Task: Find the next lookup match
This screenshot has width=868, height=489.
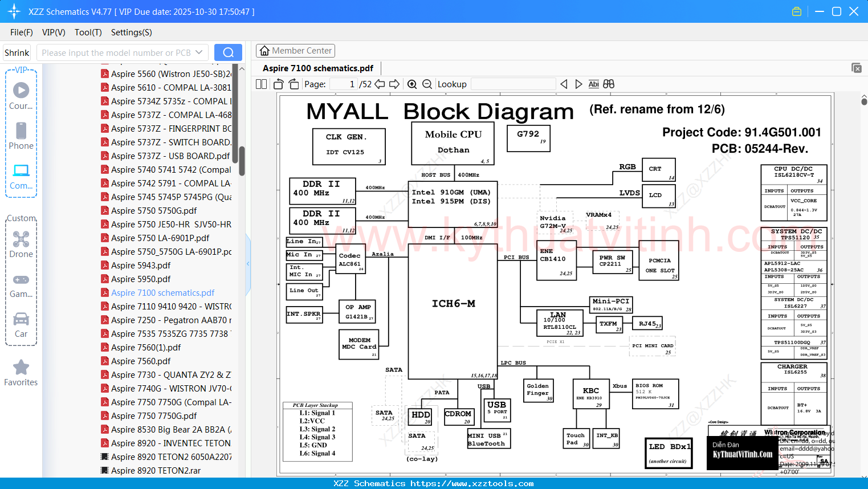Action: (x=579, y=84)
